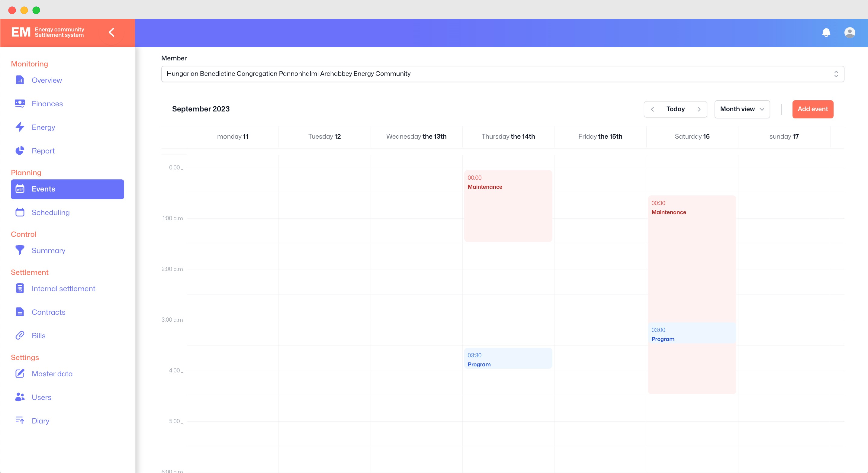The height and width of the screenshot is (473, 868).
Task: Go to next period chevron
Action: (699, 109)
